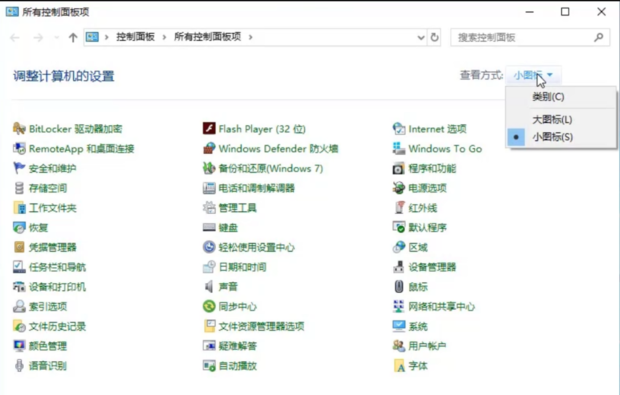This screenshot has height=395, width=620.
Task: Open the Windows Defender 防火墙 icon
Action: tap(209, 148)
